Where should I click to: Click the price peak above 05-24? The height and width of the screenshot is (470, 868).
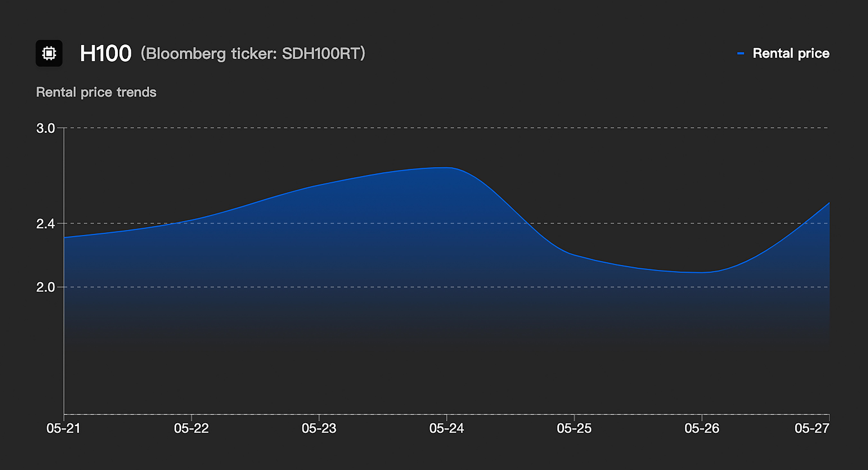click(x=447, y=167)
